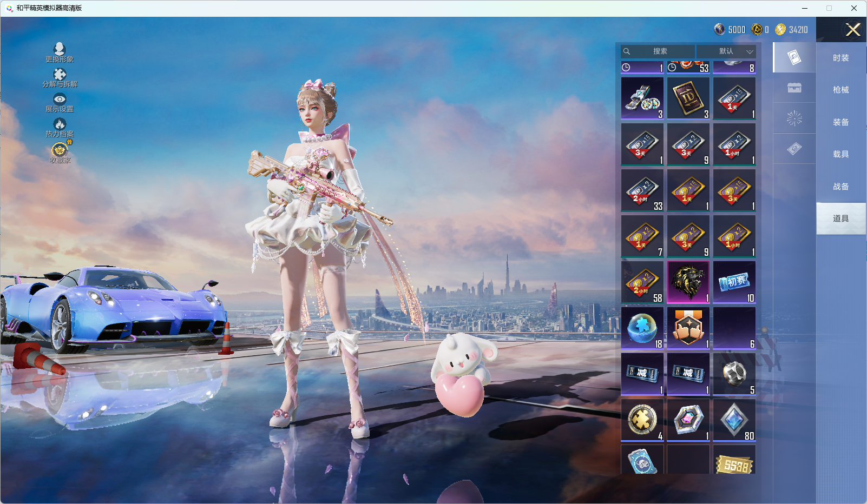
Task: Select the ticket sub-category icon
Action: 794,148
